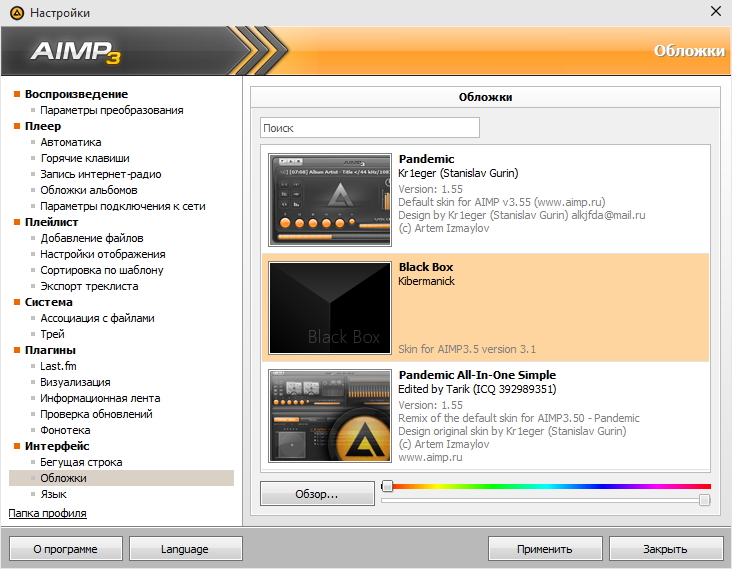Click the 'Pandemic' skin title text
732x569 pixels.
point(426,159)
